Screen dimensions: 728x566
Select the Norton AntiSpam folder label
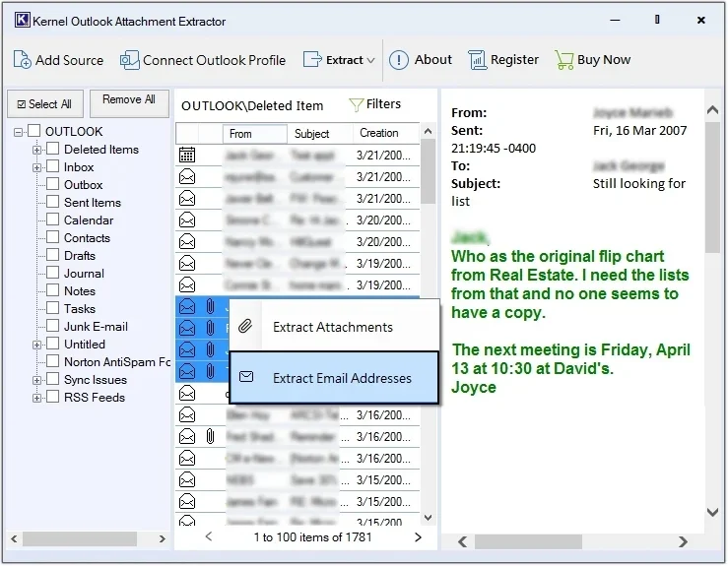[x=117, y=362]
